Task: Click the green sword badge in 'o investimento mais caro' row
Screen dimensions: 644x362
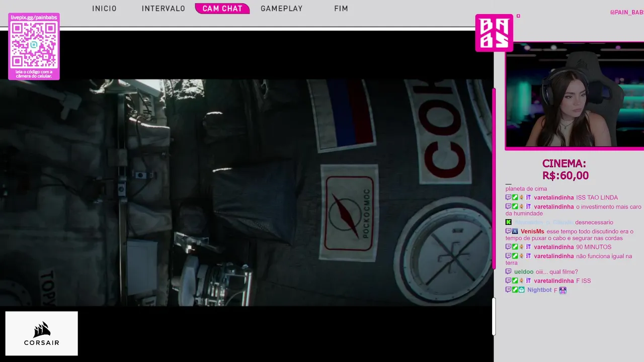Action: coord(515,207)
